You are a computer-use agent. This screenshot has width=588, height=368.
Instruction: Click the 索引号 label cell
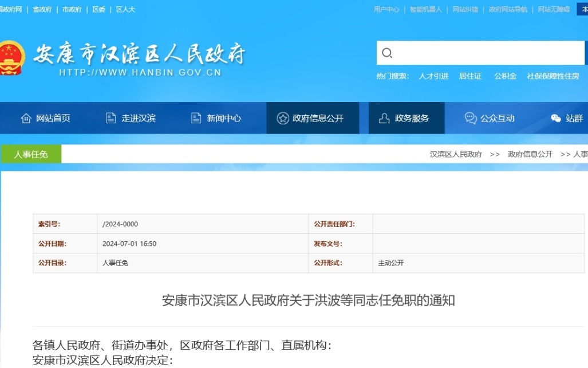point(65,224)
